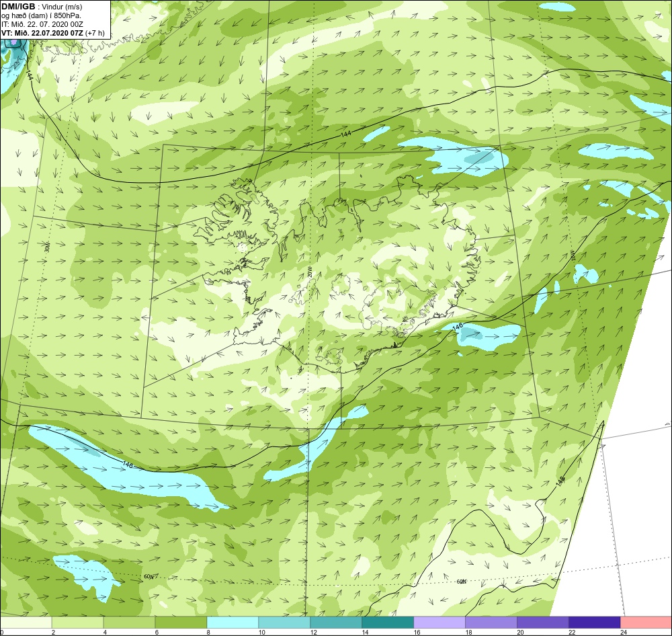Pick the 10–12 m/s turquoise swatch
The height and width of the screenshot is (636, 672).
point(284,623)
